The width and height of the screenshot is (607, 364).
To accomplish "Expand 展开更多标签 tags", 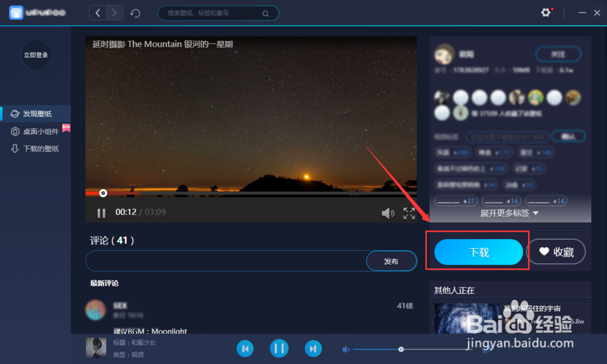I will click(x=509, y=213).
